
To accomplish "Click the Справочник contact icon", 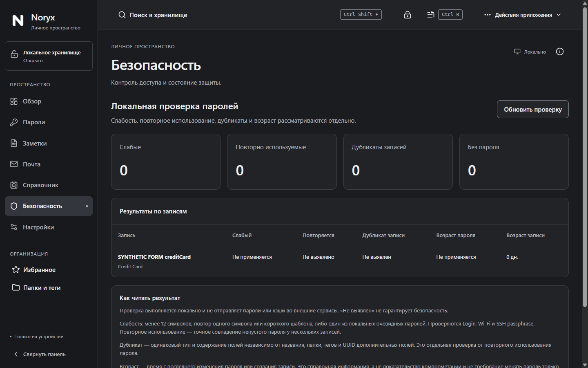I will point(14,185).
